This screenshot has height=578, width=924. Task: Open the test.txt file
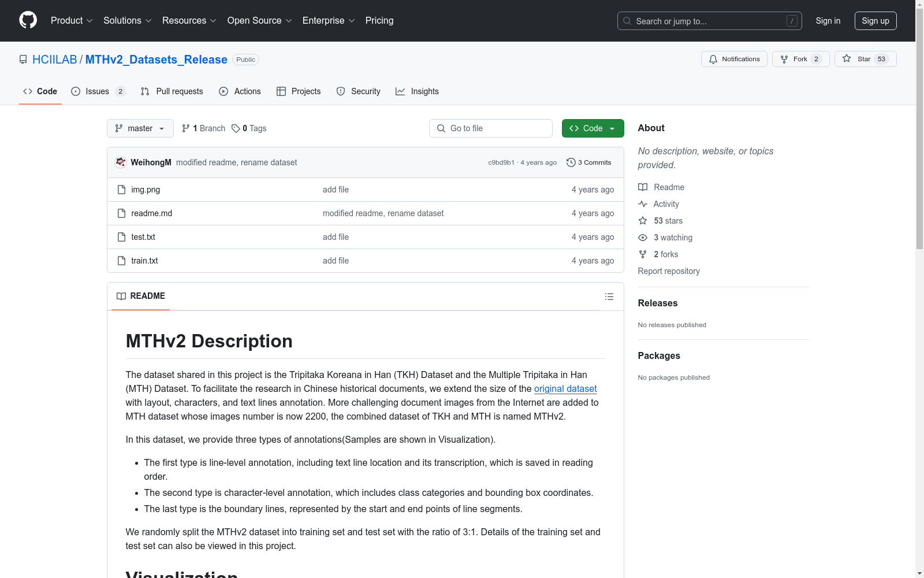143,237
